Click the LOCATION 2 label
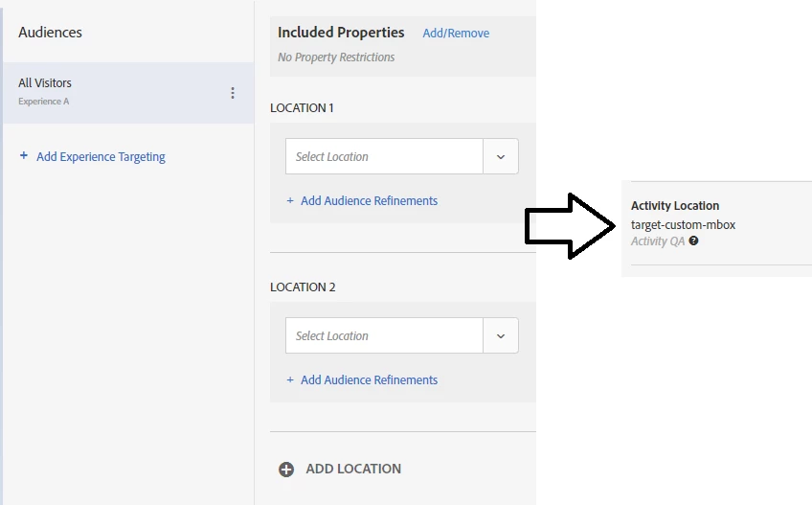 click(303, 287)
